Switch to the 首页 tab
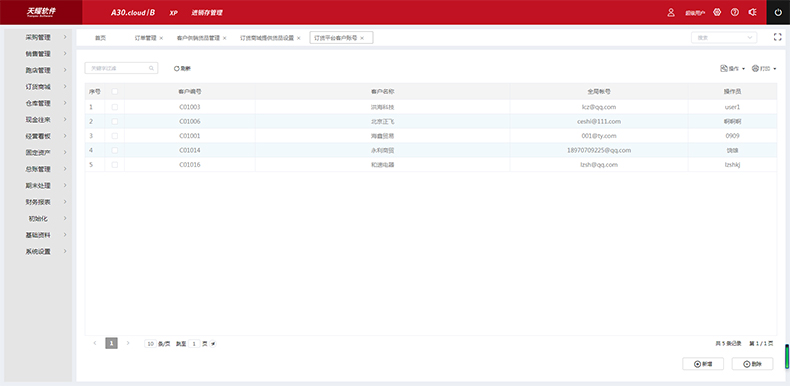The image size is (790, 386). click(101, 38)
